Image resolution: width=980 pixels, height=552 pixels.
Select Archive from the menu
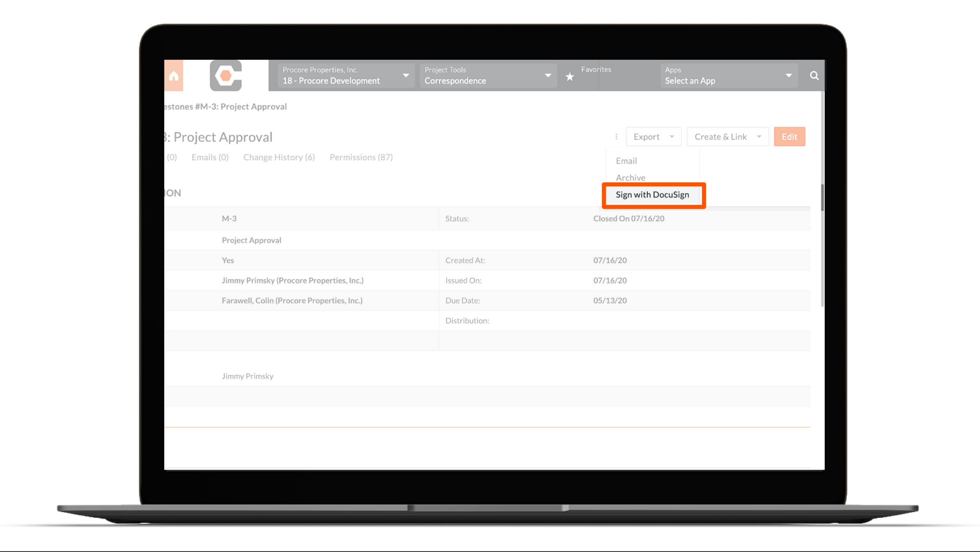(630, 177)
